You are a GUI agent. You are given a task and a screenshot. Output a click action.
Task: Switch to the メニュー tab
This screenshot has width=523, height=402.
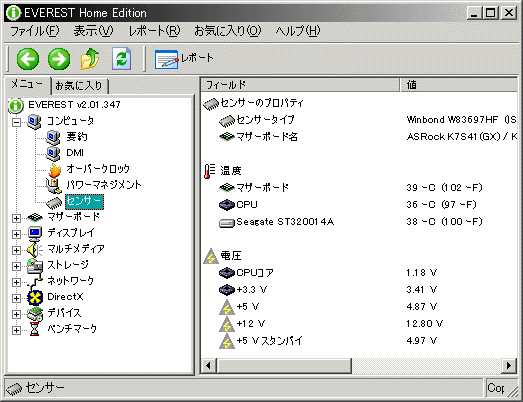(x=27, y=84)
